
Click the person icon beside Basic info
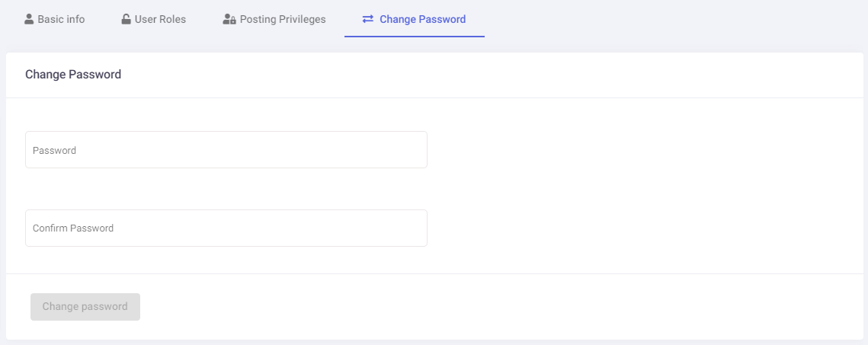[30, 19]
